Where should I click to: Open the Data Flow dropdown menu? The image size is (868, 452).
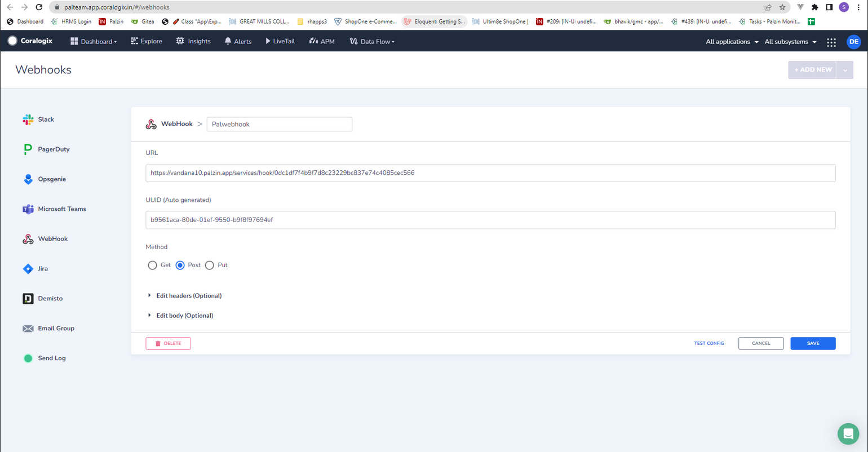coord(372,41)
